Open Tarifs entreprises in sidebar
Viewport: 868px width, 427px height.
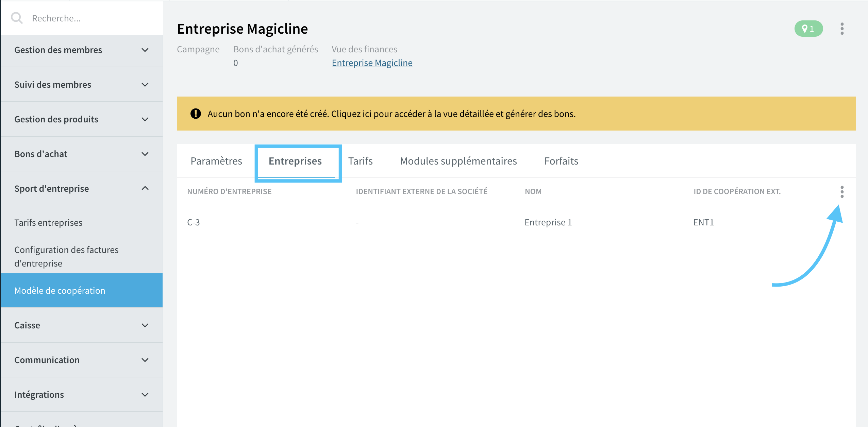(48, 223)
